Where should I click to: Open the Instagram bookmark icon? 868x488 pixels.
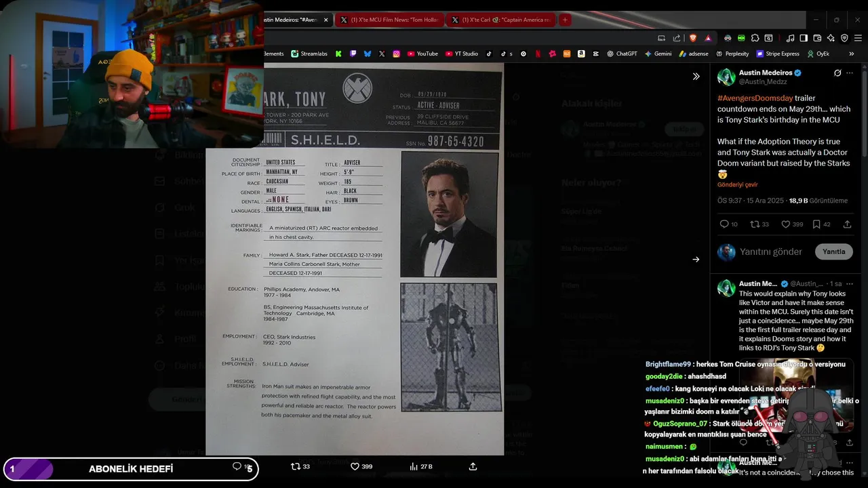click(x=397, y=54)
